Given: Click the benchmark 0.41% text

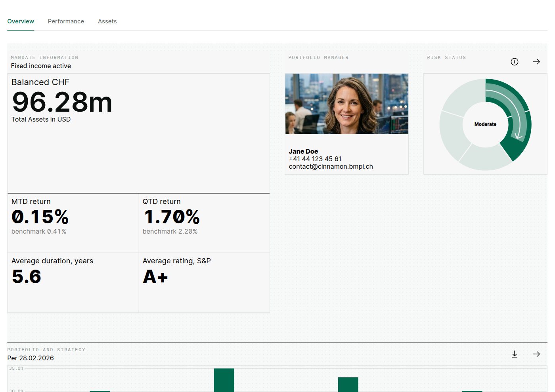Looking at the screenshot, I should (x=39, y=231).
